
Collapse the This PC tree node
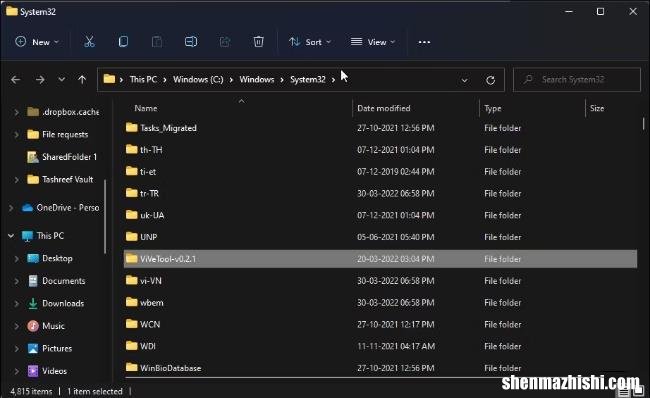pos(11,235)
